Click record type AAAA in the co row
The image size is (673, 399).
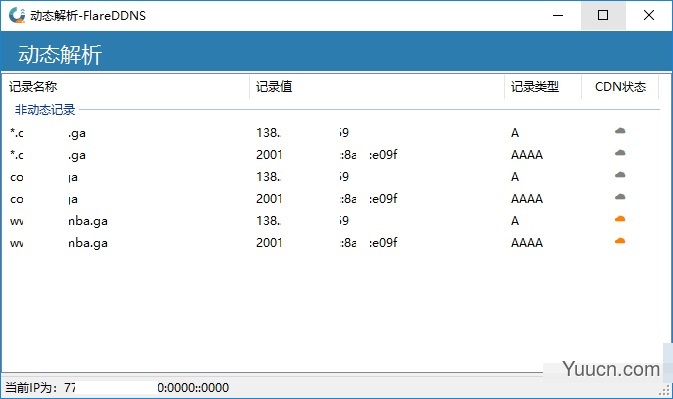pyautogui.click(x=527, y=199)
